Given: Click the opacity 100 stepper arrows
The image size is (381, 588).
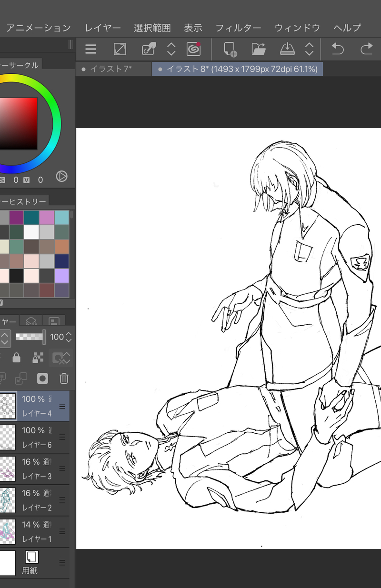Looking at the screenshot, I should point(69,337).
